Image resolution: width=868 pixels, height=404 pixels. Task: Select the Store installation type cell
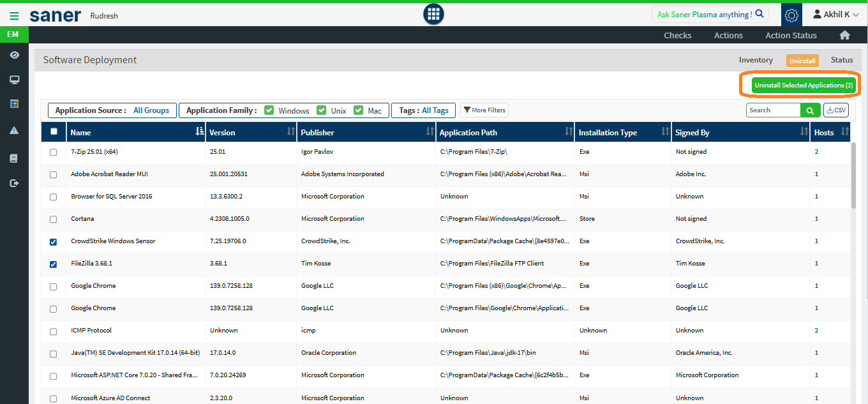(587, 219)
